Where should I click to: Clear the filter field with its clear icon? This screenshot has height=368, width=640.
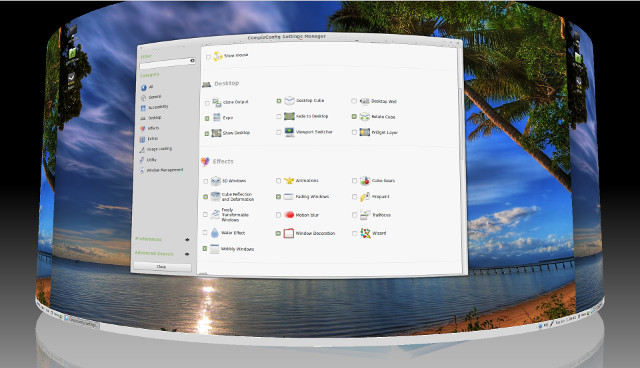coord(192,61)
